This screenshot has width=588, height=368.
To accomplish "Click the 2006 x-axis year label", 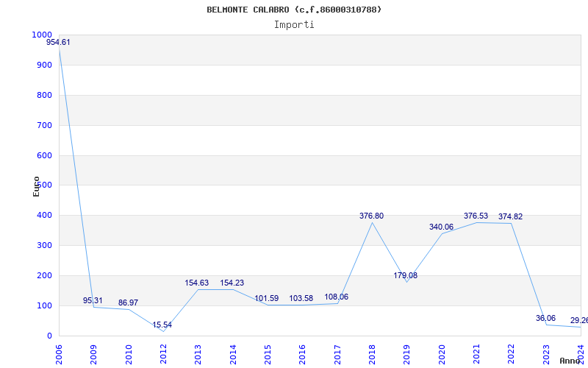I will click(x=59, y=355).
